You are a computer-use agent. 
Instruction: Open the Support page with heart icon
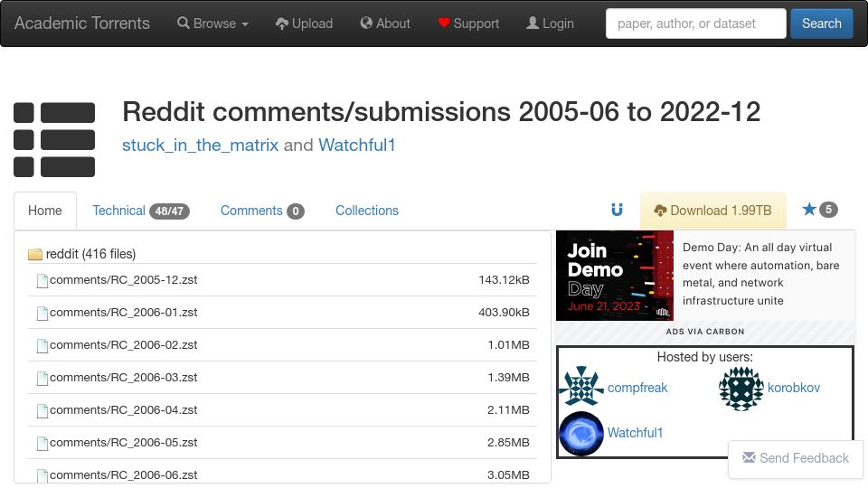468,23
